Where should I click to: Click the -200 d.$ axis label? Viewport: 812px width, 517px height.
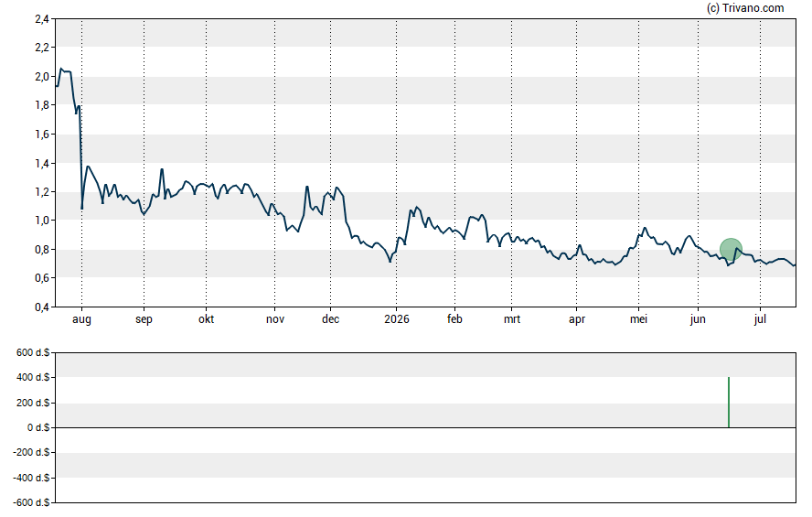[x=31, y=452]
